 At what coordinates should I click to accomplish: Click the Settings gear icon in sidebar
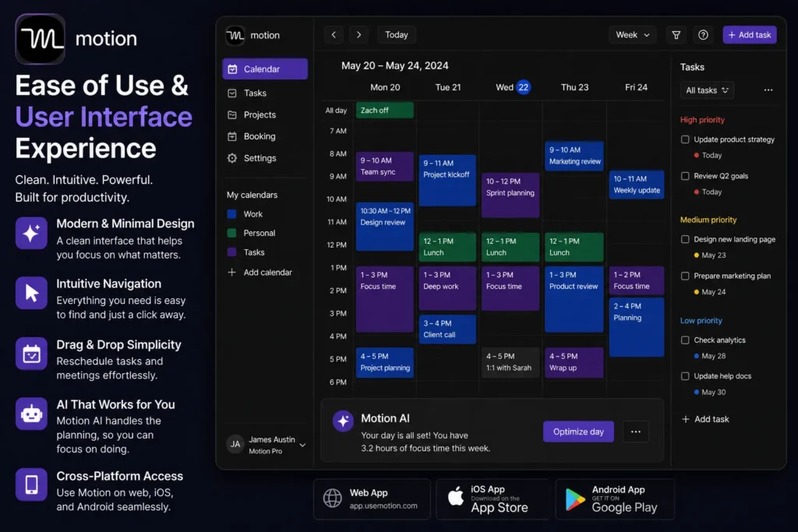232,158
